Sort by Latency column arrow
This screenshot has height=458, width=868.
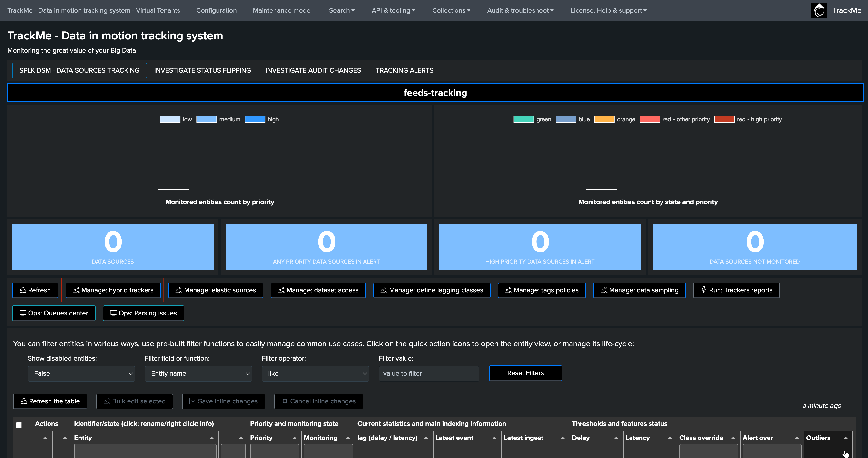click(670, 438)
